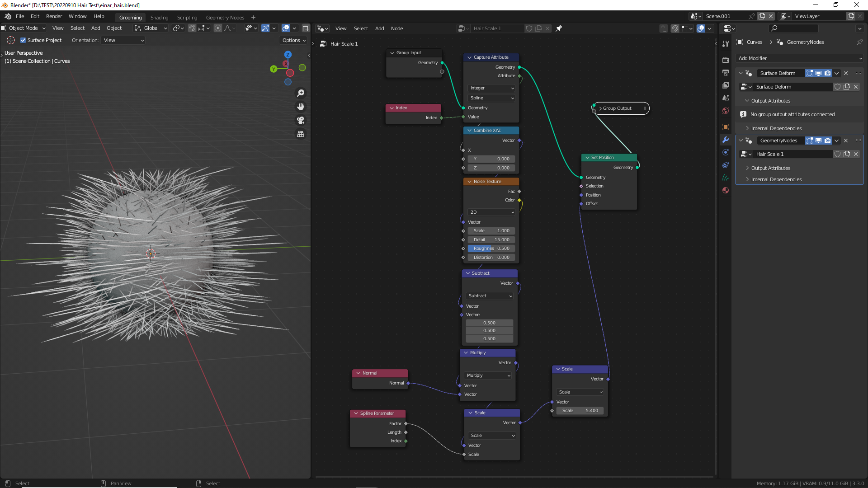Adjust the Roughness 0.500 slider
868x488 pixels.
click(491, 249)
